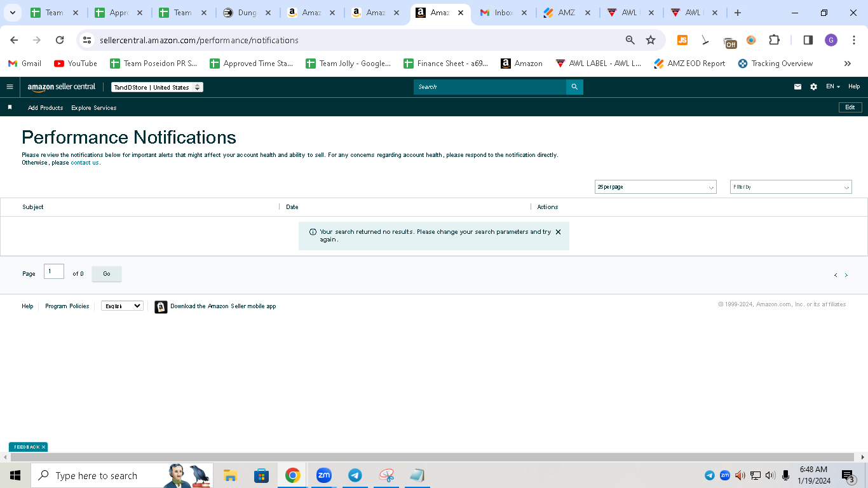Screen dimensions: 868x488
Task: Open Add Products in the navigation bar
Action: pyautogui.click(x=46, y=108)
